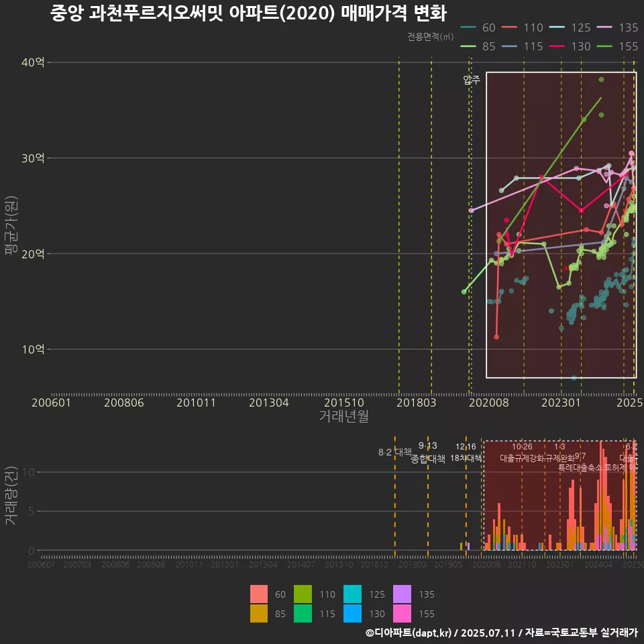Click the 30억 y-axis label
The height and width of the screenshot is (644, 644).
pos(33,158)
